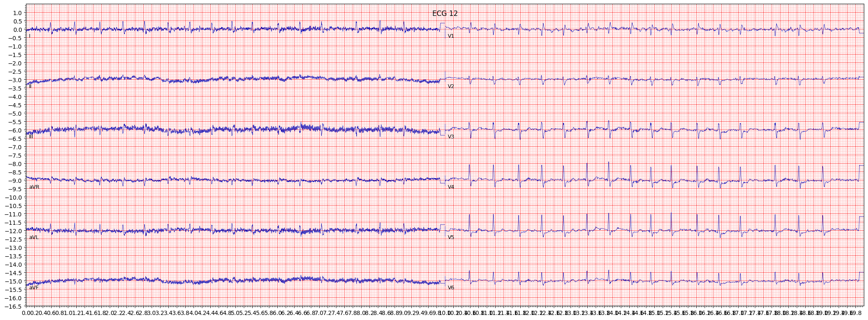Viewport: 868px width, 320px height.
Task: Click the −16.0 y-axis tick label
Action: tap(13, 298)
